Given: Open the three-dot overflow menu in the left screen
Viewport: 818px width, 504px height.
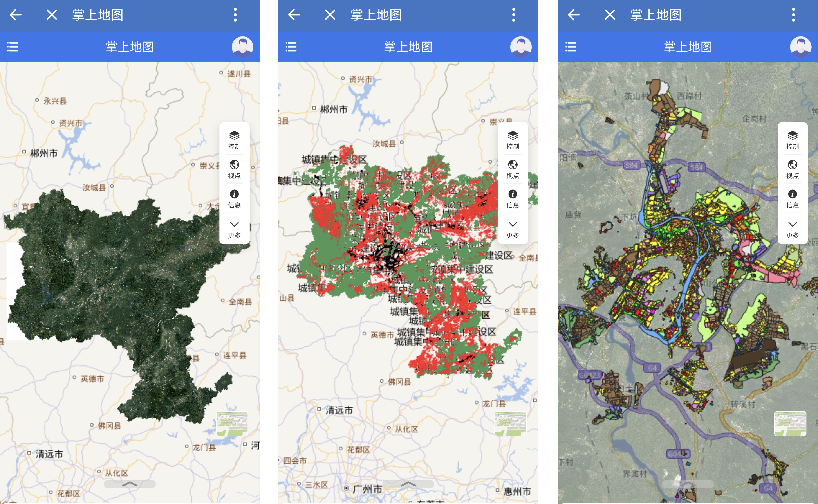Looking at the screenshot, I should 235,15.
